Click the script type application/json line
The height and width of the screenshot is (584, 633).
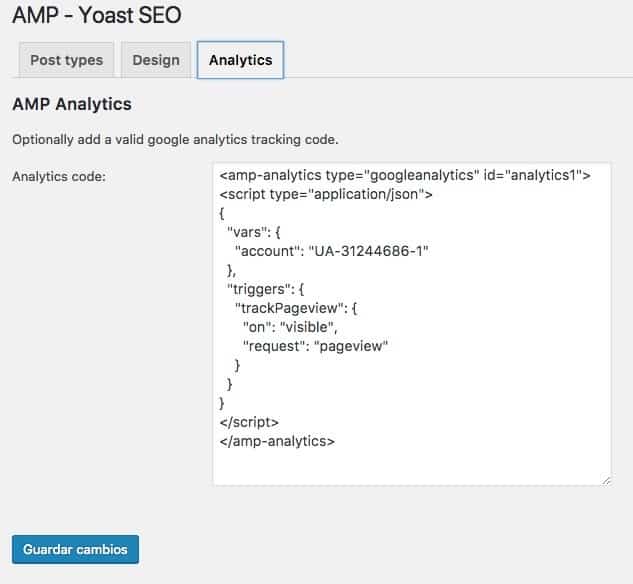click(x=326, y=194)
